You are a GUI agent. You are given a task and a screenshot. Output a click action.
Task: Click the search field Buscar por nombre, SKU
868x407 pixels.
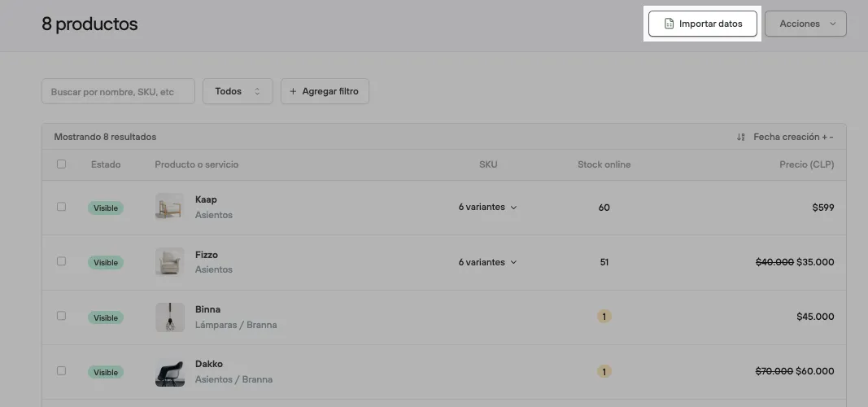click(118, 91)
